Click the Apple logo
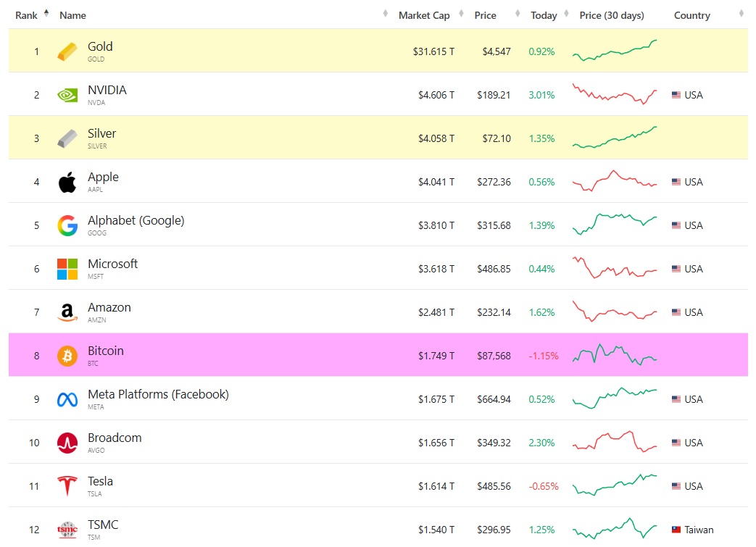Viewport: 756px width, 547px height. click(66, 181)
